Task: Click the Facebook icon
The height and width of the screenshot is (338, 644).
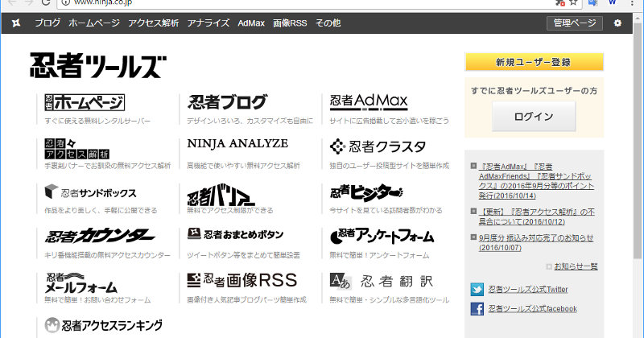Action: click(477, 308)
